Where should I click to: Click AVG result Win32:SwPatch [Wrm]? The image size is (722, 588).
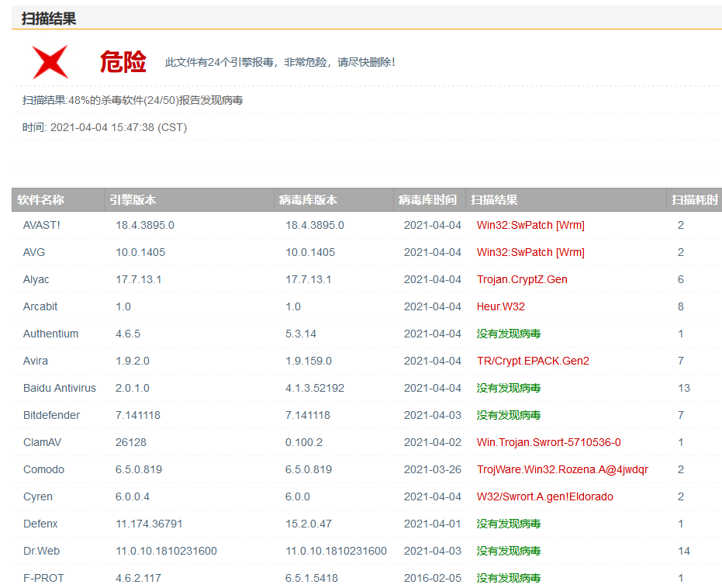[530, 252]
